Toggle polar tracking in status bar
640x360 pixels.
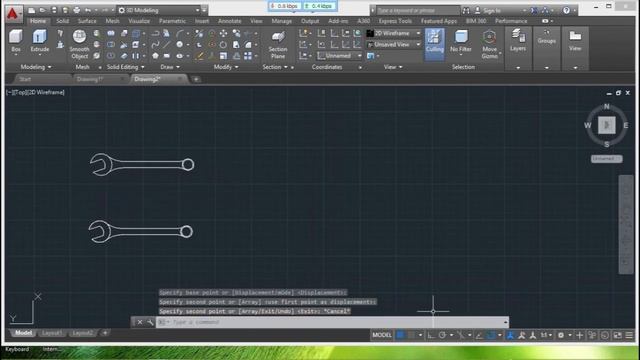(442, 335)
